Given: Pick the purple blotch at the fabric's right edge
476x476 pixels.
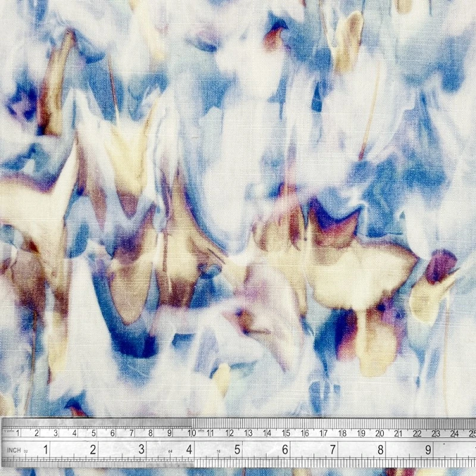Looking at the screenshot, I should pos(440,265).
